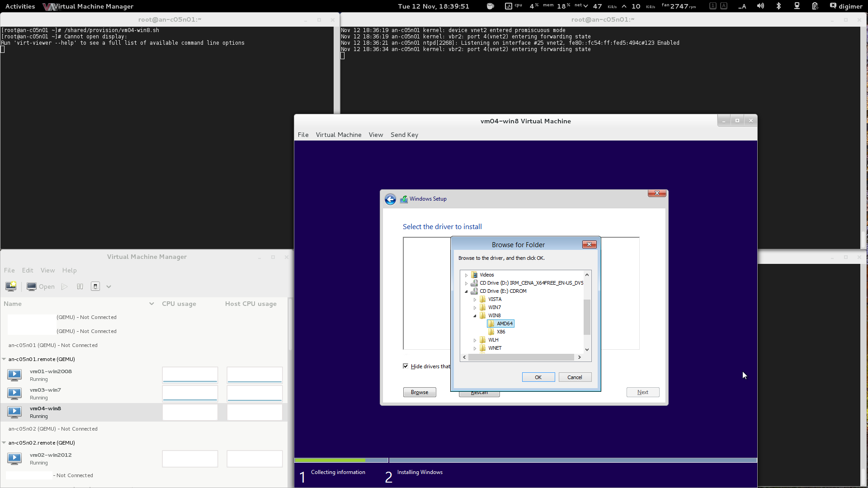Select the AMD64 folder under WIN8
Viewport: 868px width, 488px height.
point(500,324)
